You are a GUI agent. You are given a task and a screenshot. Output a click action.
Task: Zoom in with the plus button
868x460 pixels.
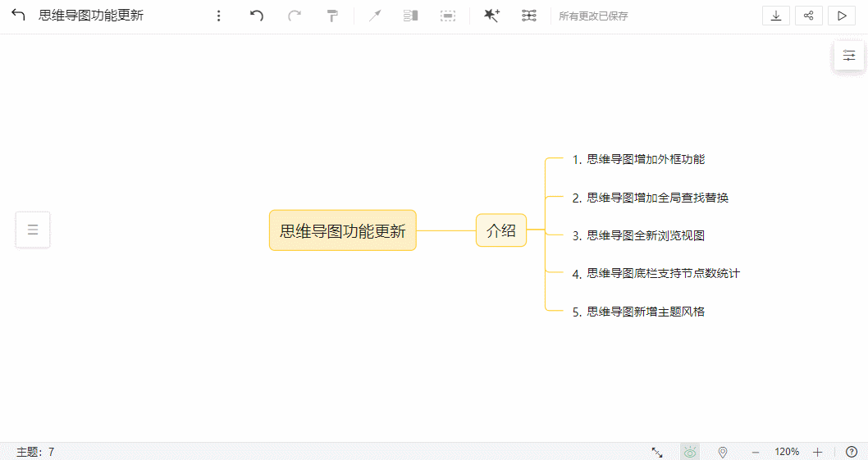[818, 453]
